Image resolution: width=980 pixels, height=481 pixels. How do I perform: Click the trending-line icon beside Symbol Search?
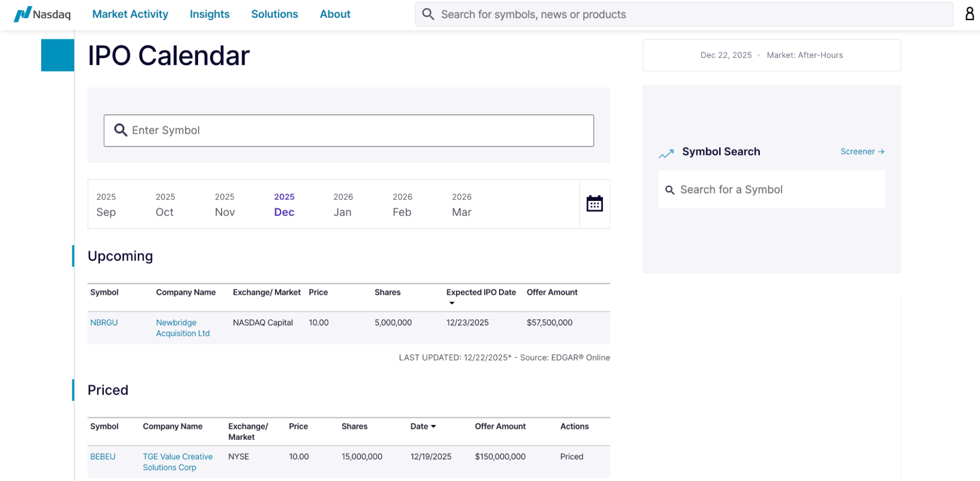(x=665, y=153)
